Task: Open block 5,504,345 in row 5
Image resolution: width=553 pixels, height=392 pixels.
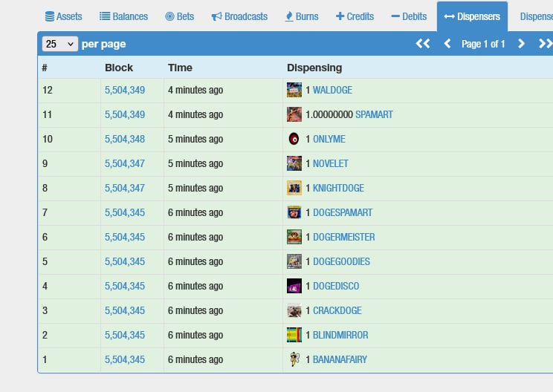Action: [125, 261]
